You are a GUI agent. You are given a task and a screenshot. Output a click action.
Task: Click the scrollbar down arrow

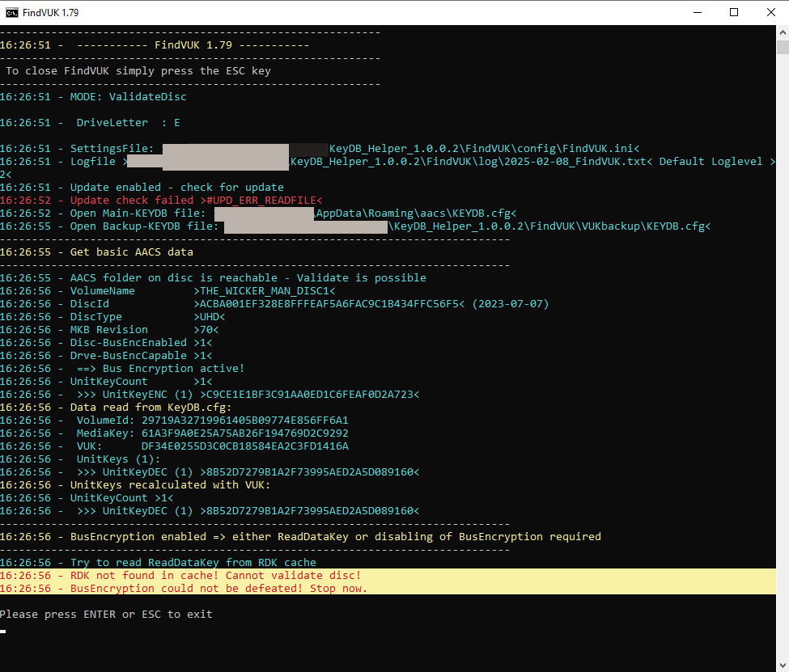coord(782,665)
